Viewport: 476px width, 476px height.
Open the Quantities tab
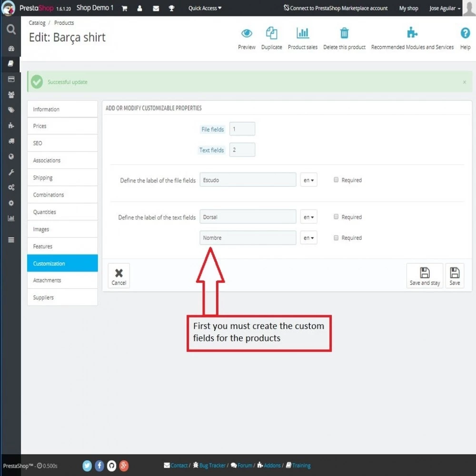(x=62, y=212)
